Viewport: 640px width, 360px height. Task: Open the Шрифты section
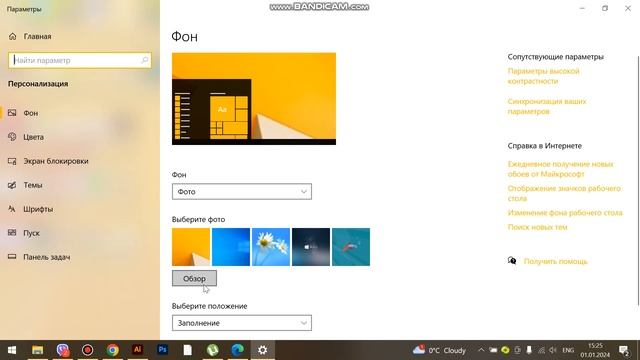38,209
